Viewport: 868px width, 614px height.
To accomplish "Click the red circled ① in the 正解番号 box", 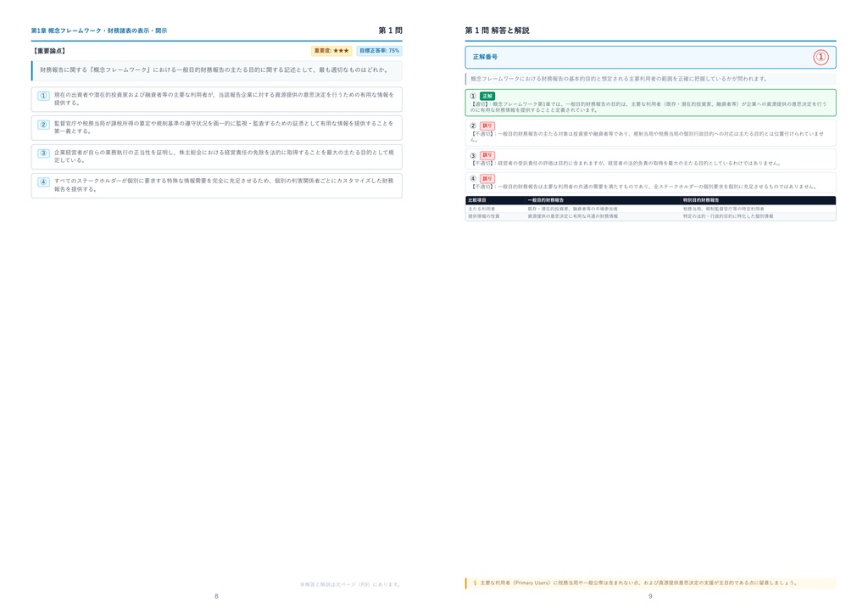I will pyautogui.click(x=821, y=57).
